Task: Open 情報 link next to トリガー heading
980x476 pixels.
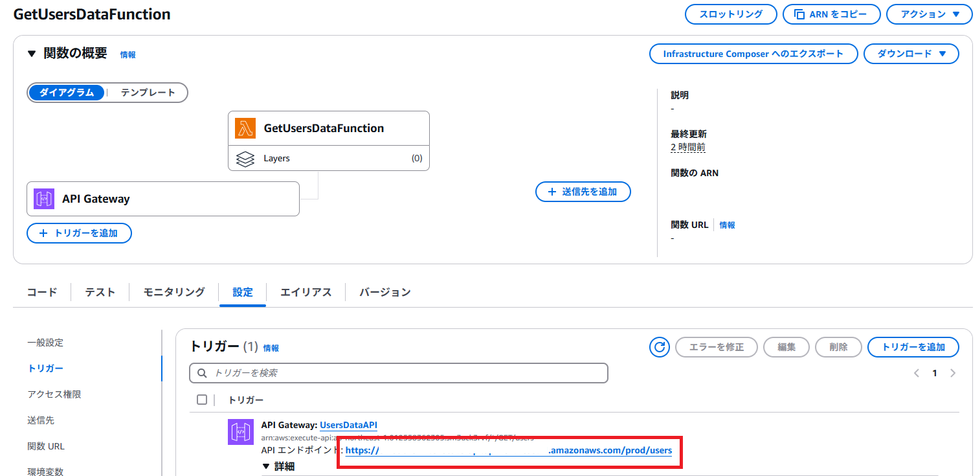Action: coord(271,348)
